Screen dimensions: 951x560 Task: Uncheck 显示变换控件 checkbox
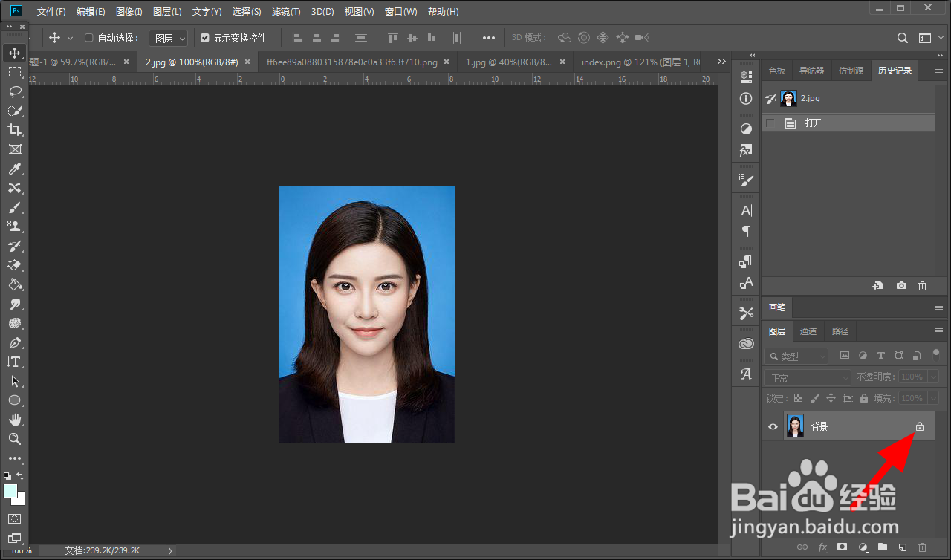pos(205,38)
